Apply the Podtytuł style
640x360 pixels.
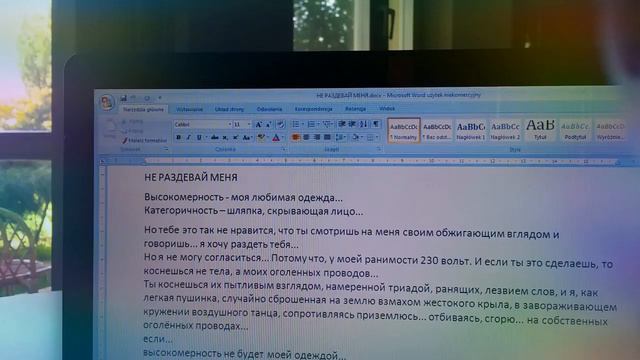pos(576,131)
